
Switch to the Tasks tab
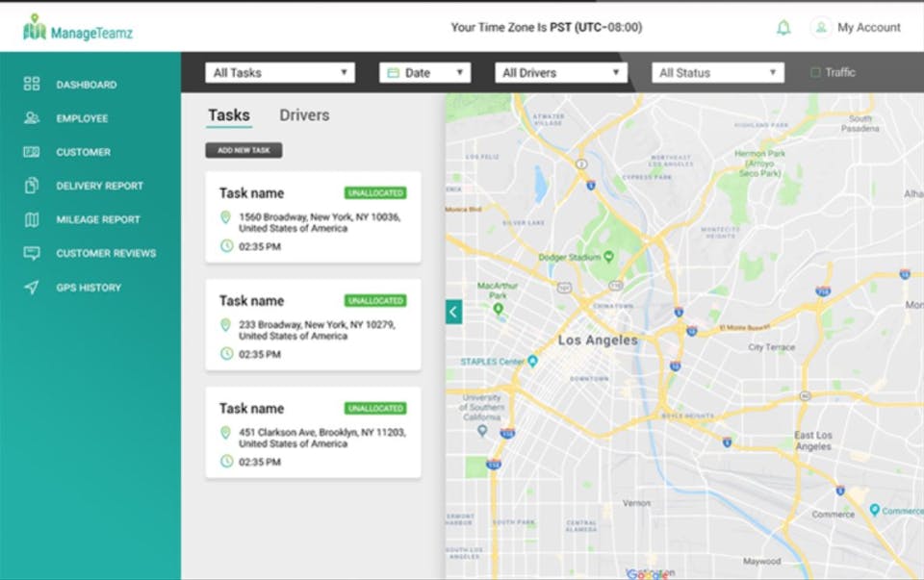pyautogui.click(x=229, y=115)
